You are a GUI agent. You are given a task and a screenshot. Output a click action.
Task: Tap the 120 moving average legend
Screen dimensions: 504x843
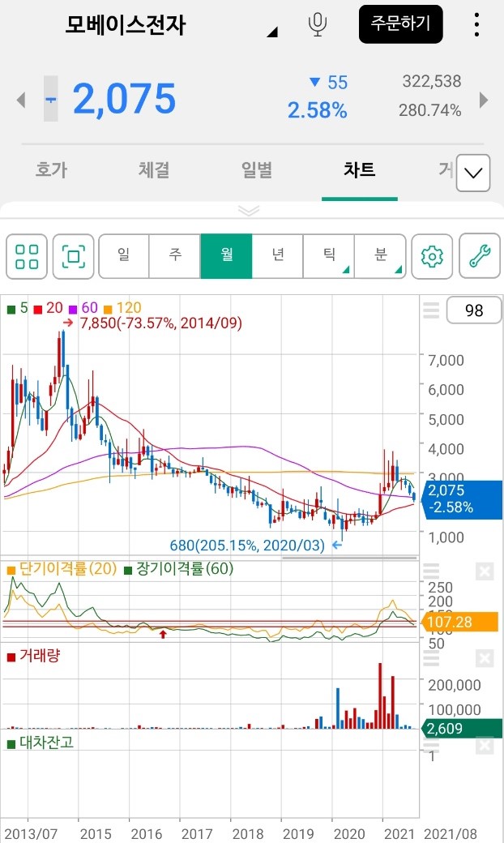(122, 308)
